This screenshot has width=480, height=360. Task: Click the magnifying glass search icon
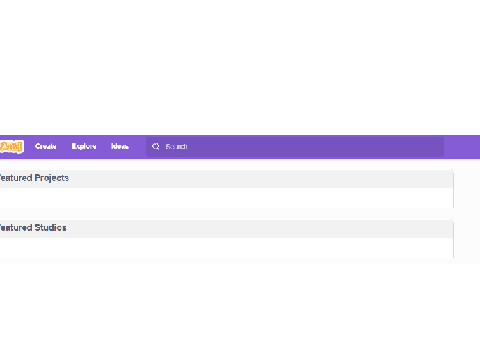(155, 146)
